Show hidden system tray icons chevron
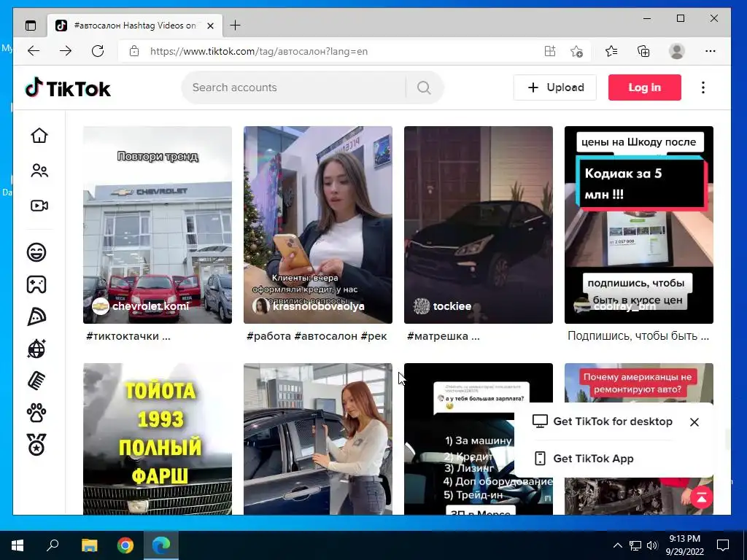Image resolution: width=747 pixels, height=560 pixels. [617, 545]
